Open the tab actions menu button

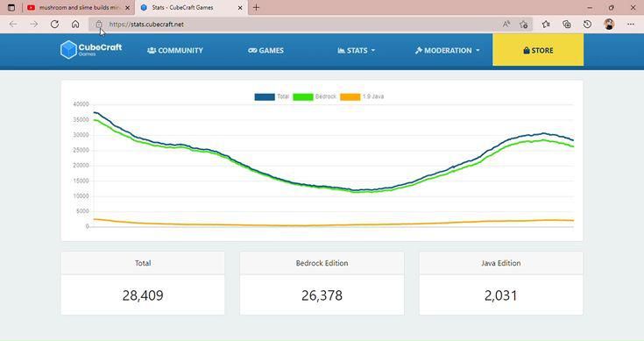tap(11, 7)
